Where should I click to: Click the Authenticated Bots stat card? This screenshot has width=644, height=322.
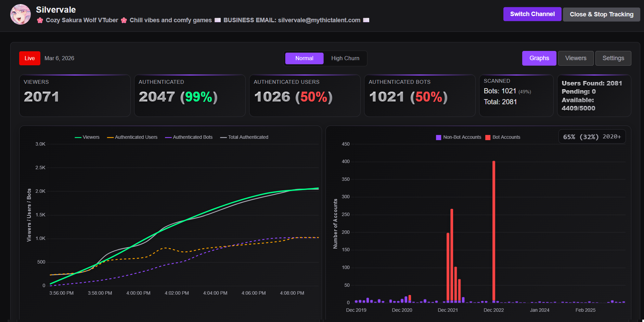(x=420, y=96)
